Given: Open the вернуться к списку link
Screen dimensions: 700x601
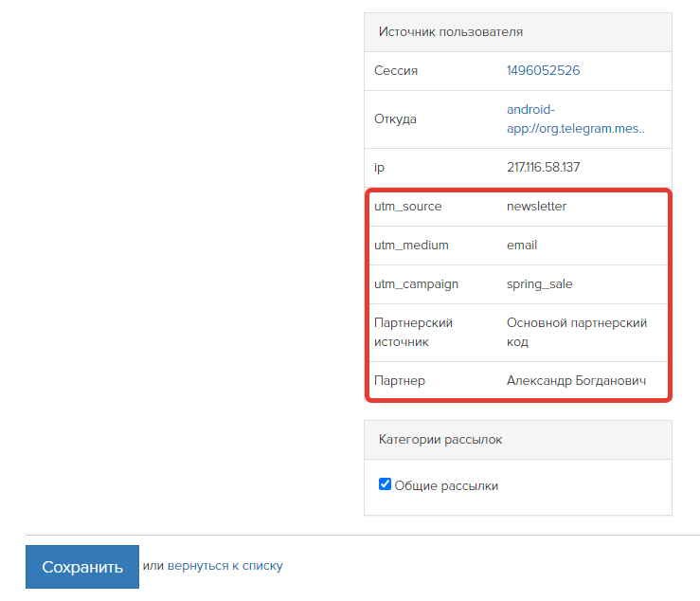Looking at the screenshot, I should click(225, 566).
